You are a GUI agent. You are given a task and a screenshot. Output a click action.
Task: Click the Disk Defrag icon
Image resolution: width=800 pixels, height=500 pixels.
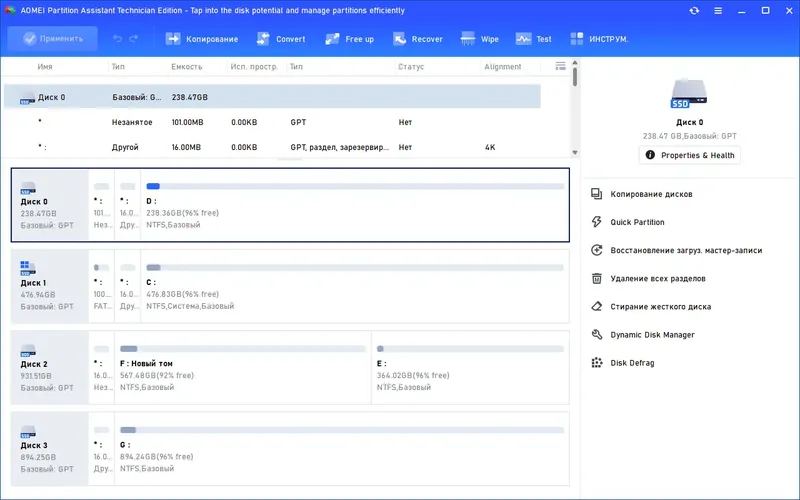[596, 363]
